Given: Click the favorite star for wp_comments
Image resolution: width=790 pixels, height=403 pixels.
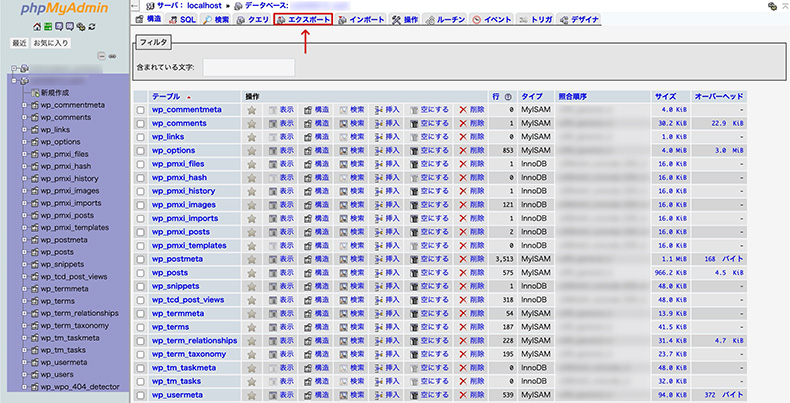Looking at the screenshot, I should click(252, 123).
